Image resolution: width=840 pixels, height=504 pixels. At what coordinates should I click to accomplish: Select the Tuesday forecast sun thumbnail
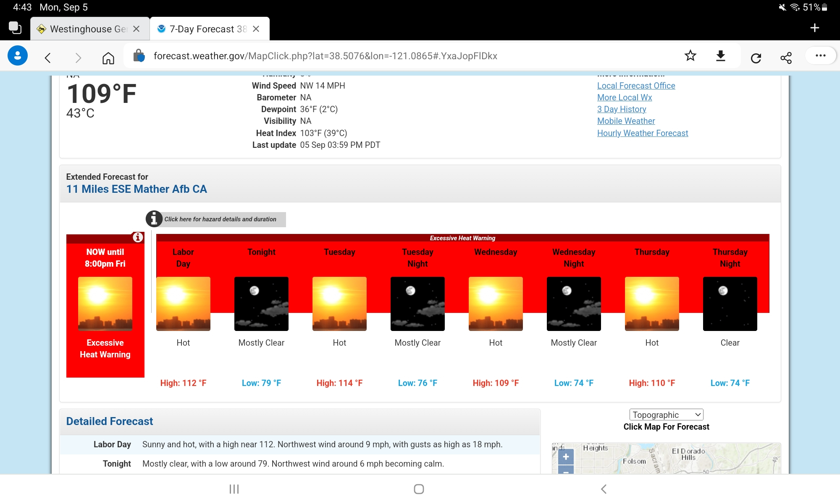[339, 304]
